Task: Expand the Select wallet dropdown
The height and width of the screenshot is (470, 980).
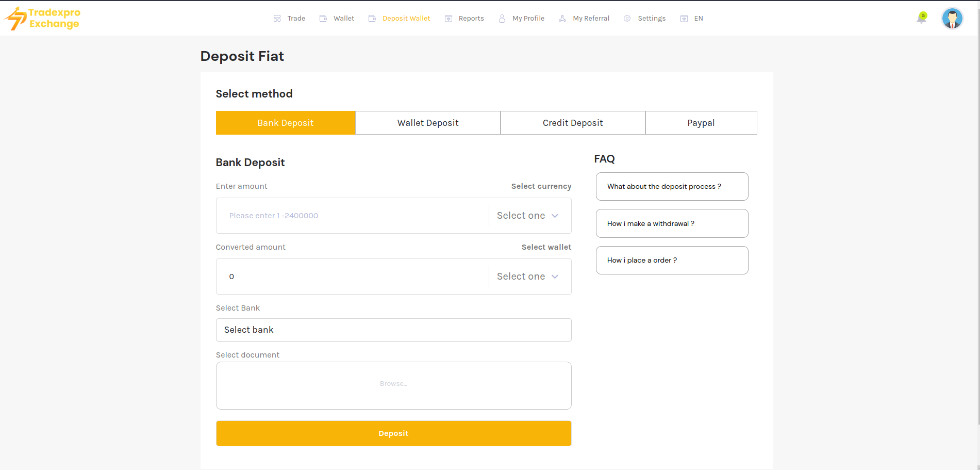Action: [x=528, y=277]
